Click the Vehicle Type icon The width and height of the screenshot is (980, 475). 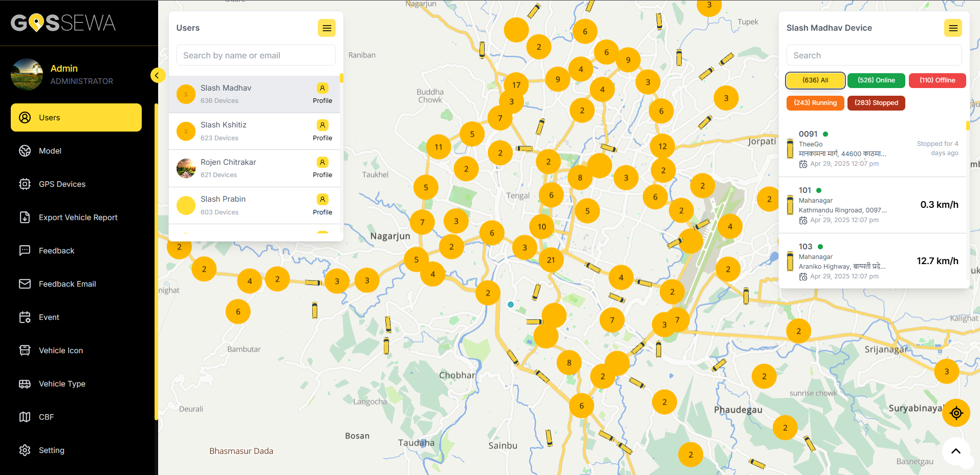click(25, 384)
